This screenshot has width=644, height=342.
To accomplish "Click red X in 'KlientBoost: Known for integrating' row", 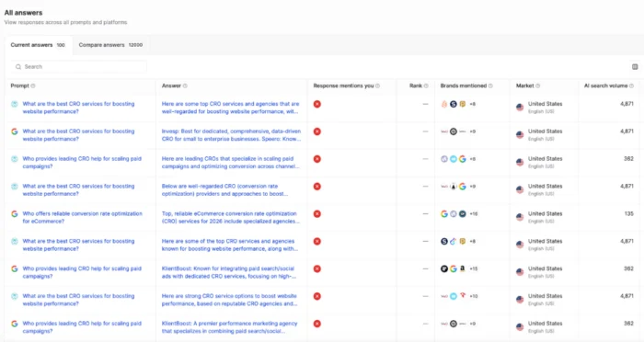I will (x=317, y=269).
